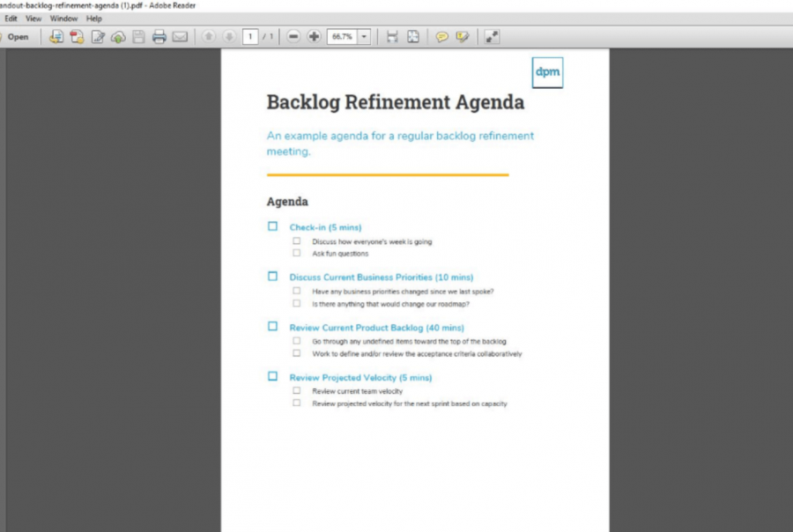Screen dimensions: 793x532
Task: Go to next page arrow
Action: 229,37
